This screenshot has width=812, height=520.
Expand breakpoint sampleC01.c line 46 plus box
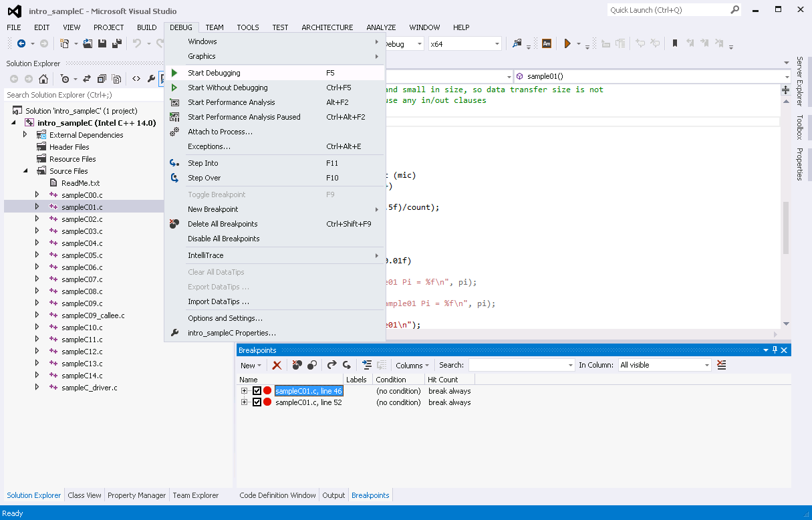click(x=245, y=391)
